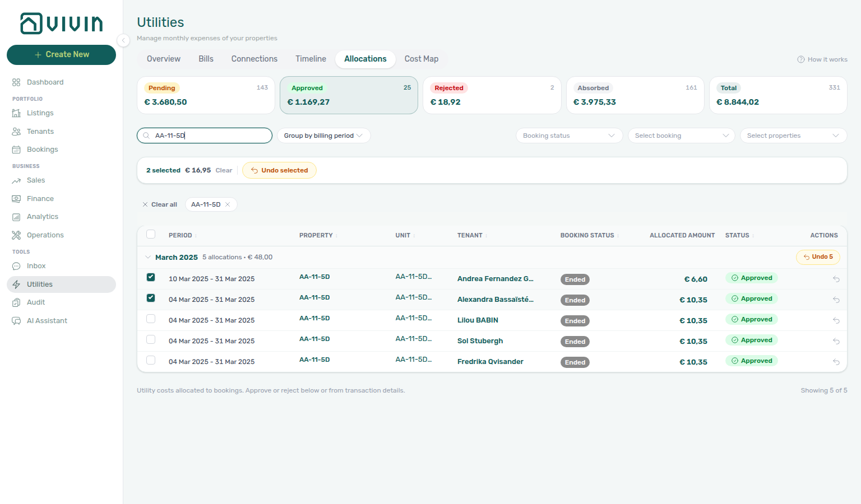The width and height of the screenshot is (861, 504).
Task: Open the Listings sidebar item
Action: pos(61,113)
